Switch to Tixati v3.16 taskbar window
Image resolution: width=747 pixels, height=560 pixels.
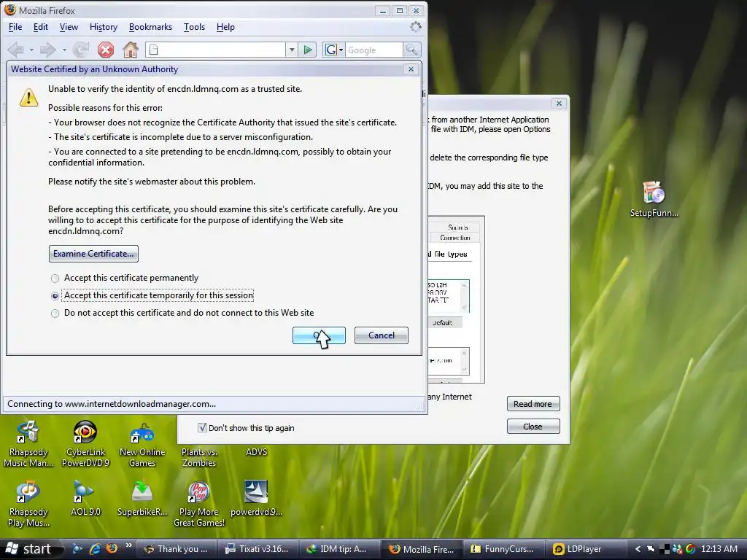tap(258, 549)
